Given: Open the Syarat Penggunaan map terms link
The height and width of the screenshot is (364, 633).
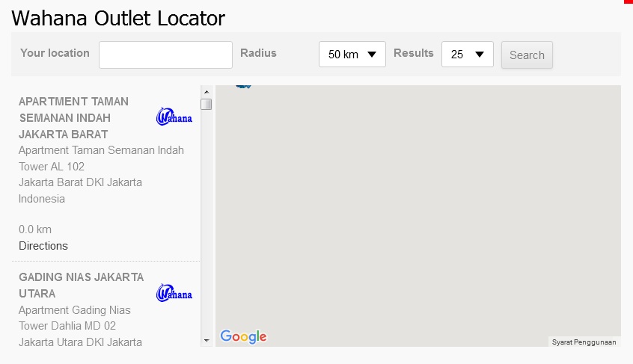Looking at the screenshot, I should pyautogui.click(x=584, y=342).
